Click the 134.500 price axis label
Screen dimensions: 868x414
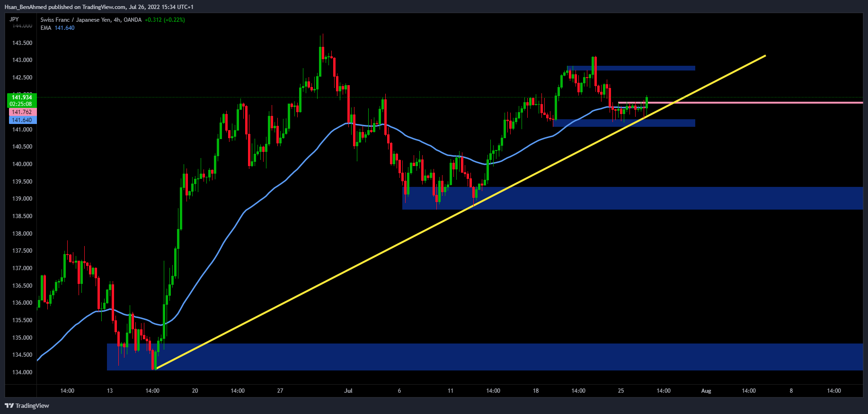[22, 355]
